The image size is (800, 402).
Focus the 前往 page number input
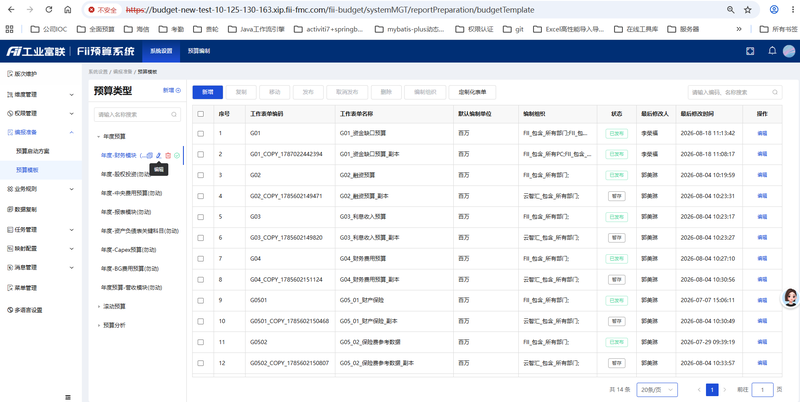tap(763, 390)
